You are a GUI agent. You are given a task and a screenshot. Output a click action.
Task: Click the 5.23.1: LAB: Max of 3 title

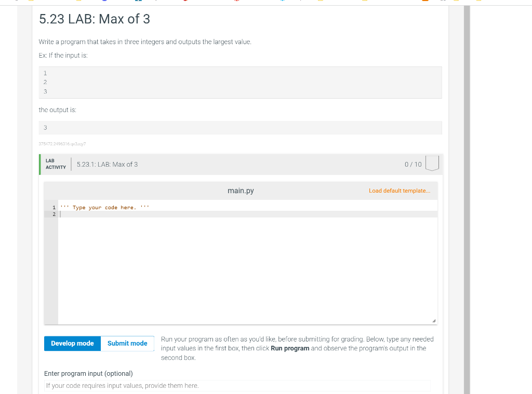(107, 164)
